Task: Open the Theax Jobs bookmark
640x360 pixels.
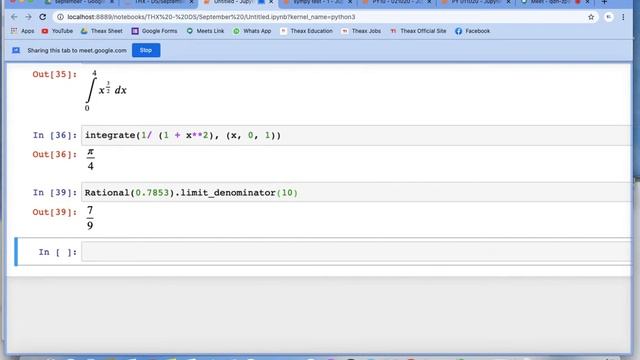Action: click(x=361, y=31)
